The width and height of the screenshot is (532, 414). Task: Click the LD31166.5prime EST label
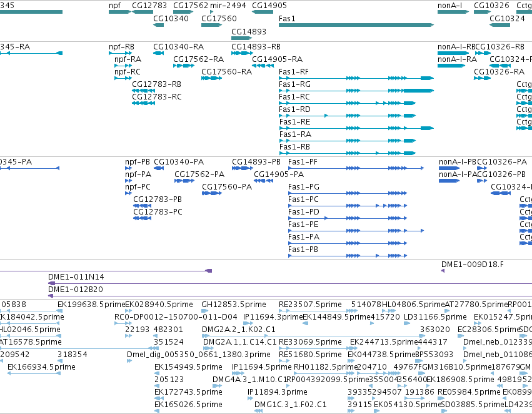click(435, 317)
